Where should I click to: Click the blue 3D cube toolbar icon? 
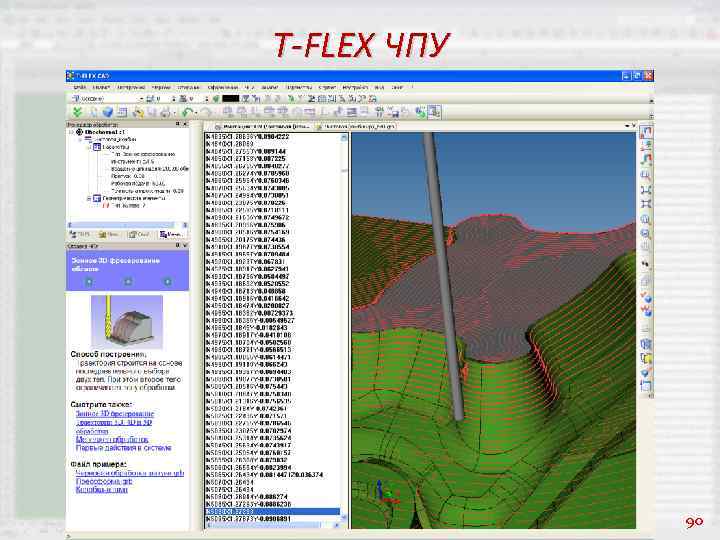coord(107,112)
